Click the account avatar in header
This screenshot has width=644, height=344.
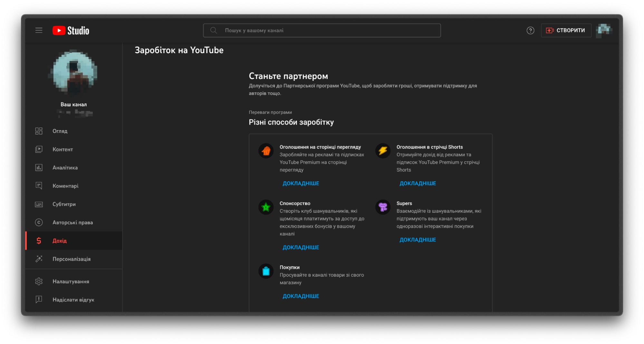point(604,30)
